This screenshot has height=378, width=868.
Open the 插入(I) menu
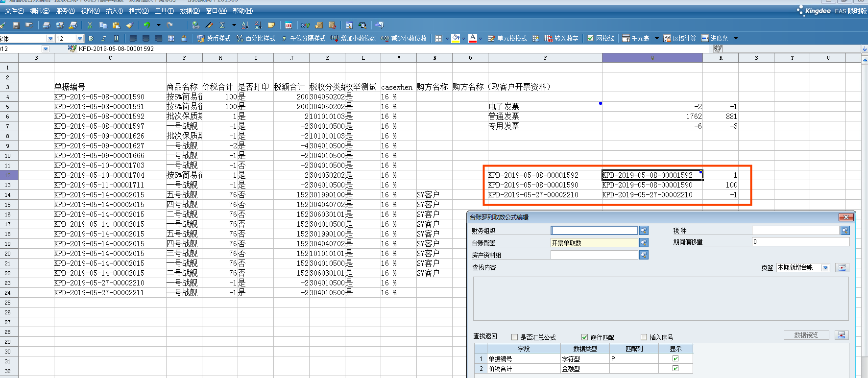115,11
